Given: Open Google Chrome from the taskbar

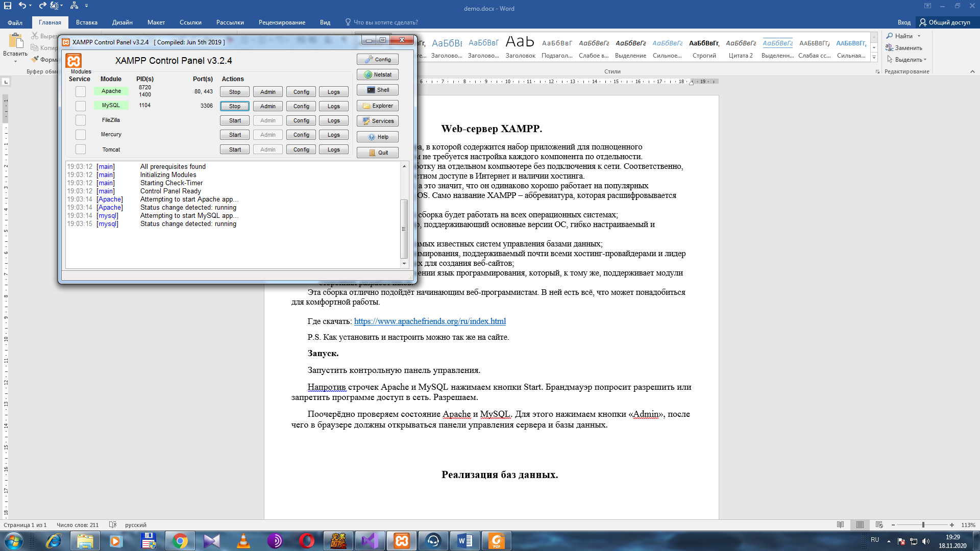Looking at the screenshot, I should click(180, 541).
